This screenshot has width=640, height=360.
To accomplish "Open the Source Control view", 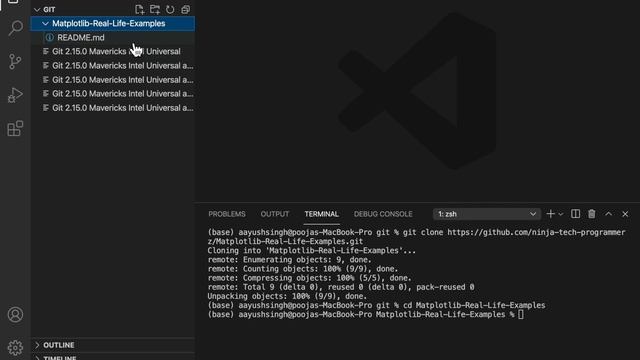I will [16, 62].
